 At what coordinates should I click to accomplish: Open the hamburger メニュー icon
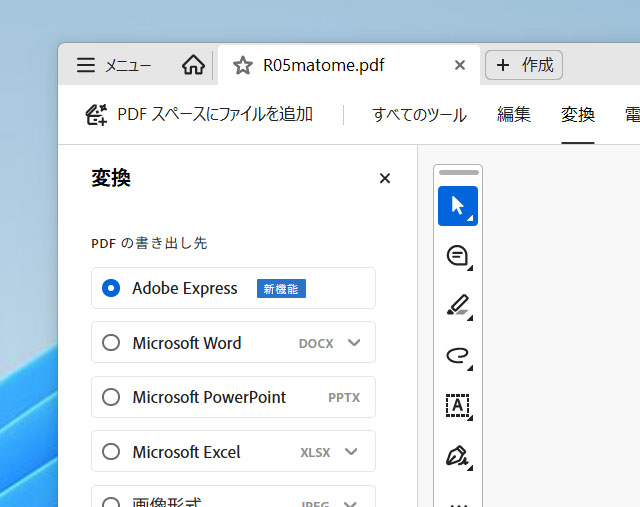tap(86, 65)
